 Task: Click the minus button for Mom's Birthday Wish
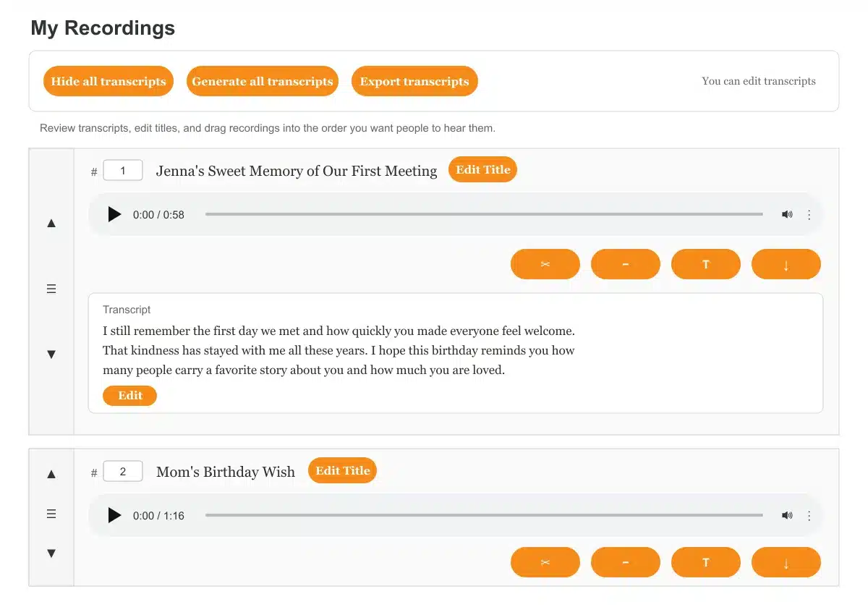click(x=626, y=562)
